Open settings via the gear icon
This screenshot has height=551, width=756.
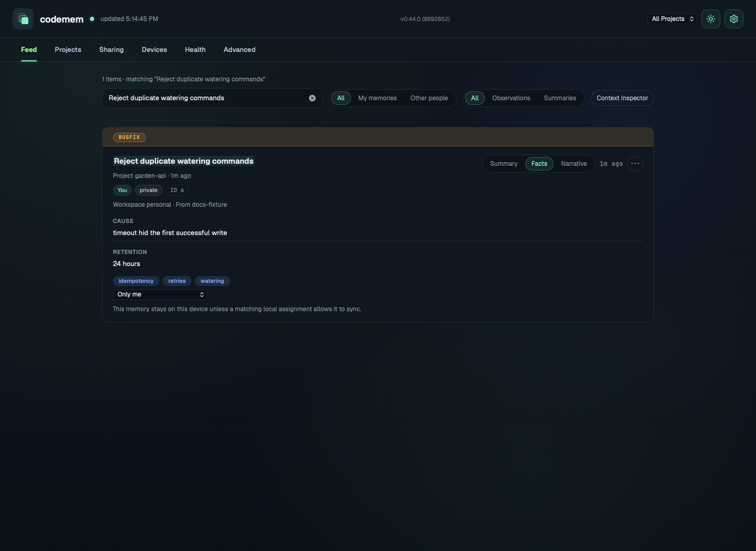pyautogui.click(x=734, y=19)
